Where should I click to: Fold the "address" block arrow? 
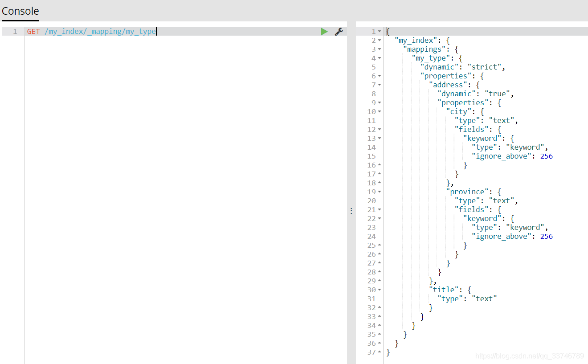click(x=380, y=85)
